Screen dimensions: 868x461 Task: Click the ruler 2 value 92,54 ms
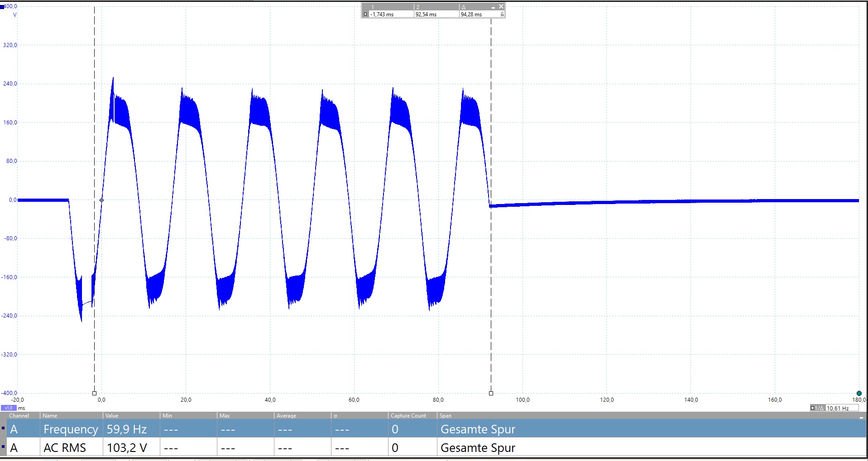click(x=426, y=14)
